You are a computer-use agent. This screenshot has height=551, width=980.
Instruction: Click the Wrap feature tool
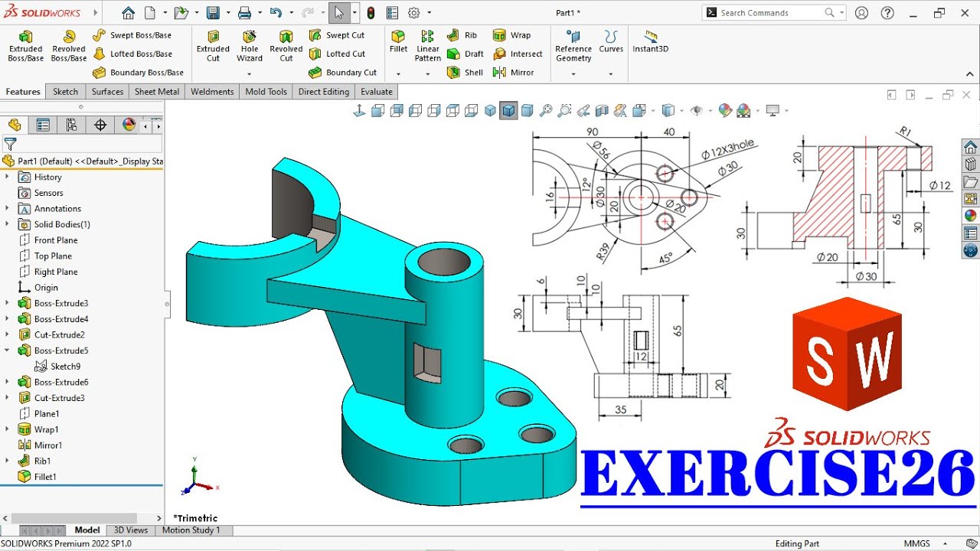point(511,35)
